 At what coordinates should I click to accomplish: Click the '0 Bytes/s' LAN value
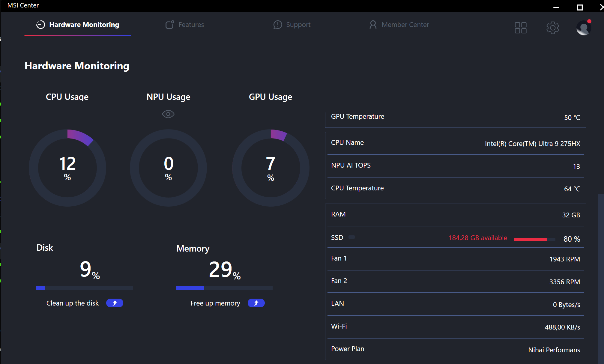tap(567, 305)
